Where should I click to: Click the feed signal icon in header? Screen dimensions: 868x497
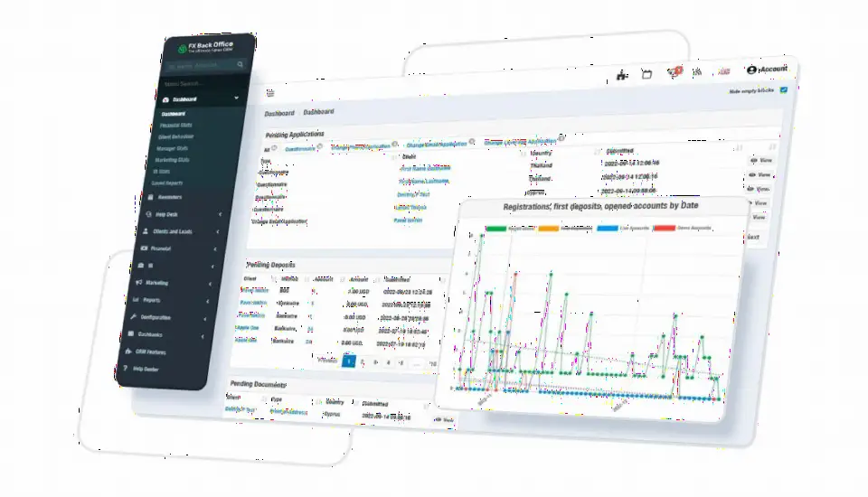(697, 71)
